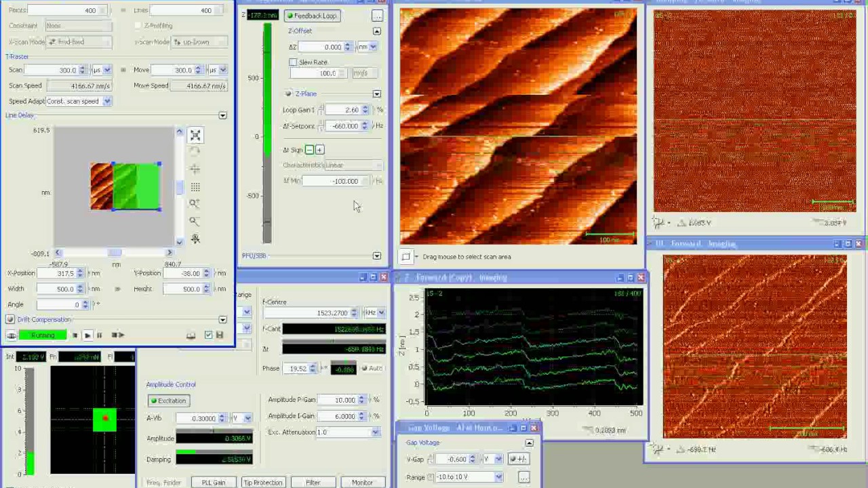Click the scan mode icon left of Running

pos(11,335)
